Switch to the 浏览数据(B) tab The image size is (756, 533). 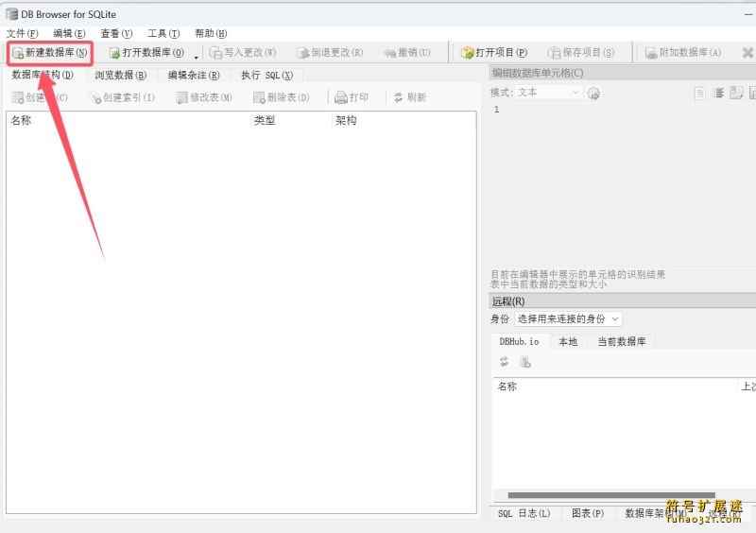pos(121,76)
